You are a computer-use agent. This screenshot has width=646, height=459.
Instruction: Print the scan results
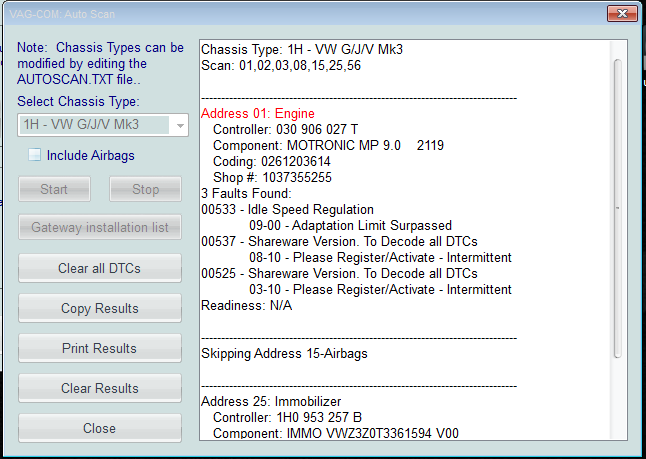point(100,348)
